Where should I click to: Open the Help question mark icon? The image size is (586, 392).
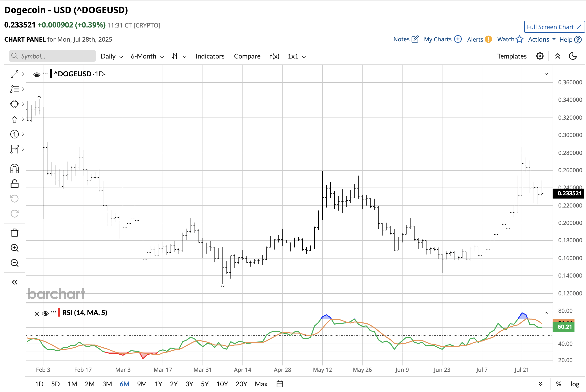tap(578, 40)
